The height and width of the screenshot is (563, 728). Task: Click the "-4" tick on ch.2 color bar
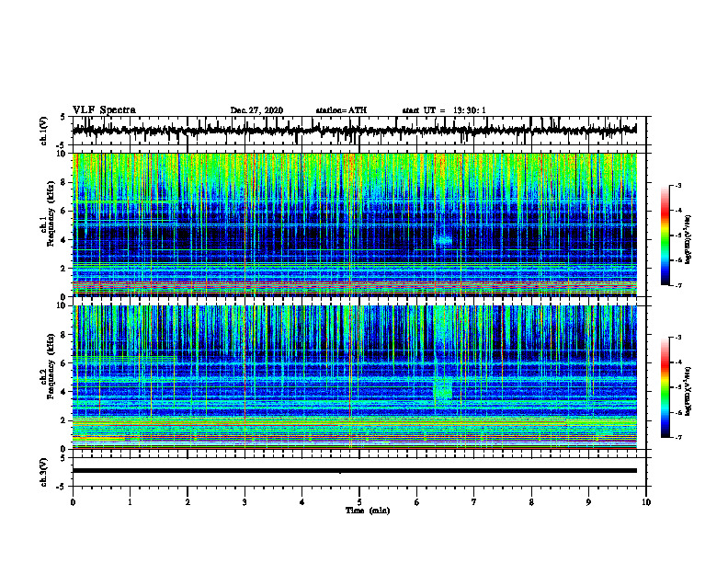point(678,362)
